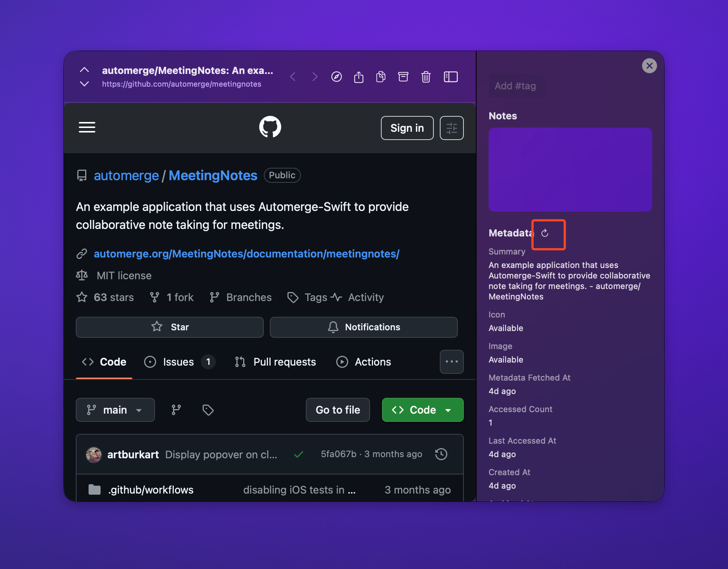Open 'disabling iOS tests in ...' commit message
Image resolution: width=728 pixels, height=569 pixels.
[299, 490]
